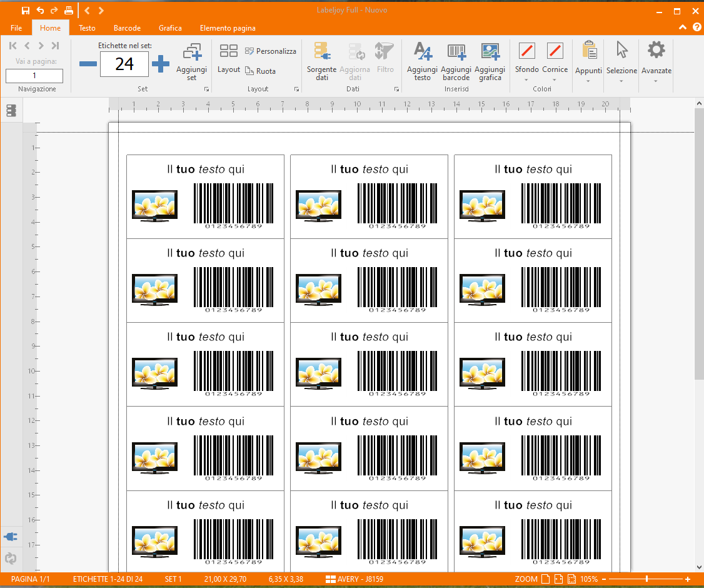Jump to the last page
This screenshot has width=704, height=588.
click(x=55, y=46)
